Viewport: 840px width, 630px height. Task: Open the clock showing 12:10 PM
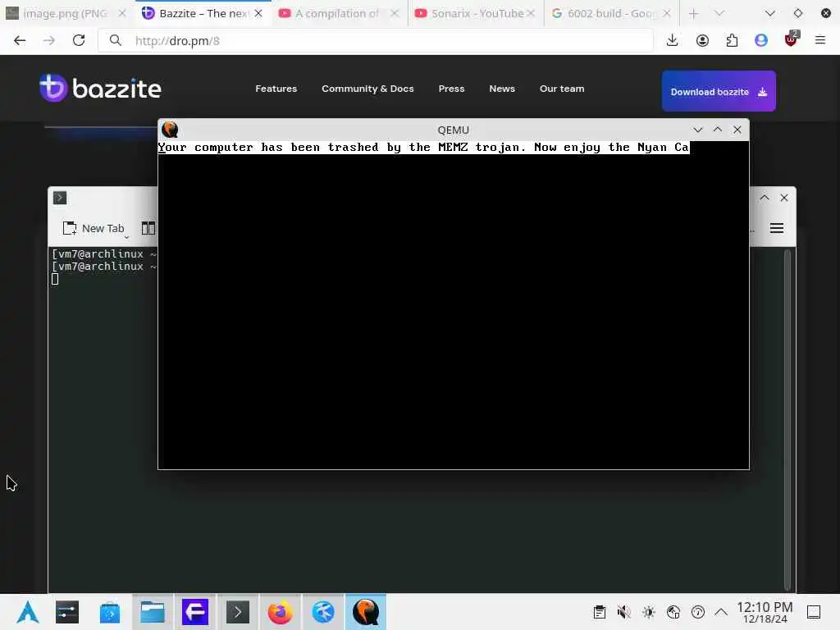point(765,612)
